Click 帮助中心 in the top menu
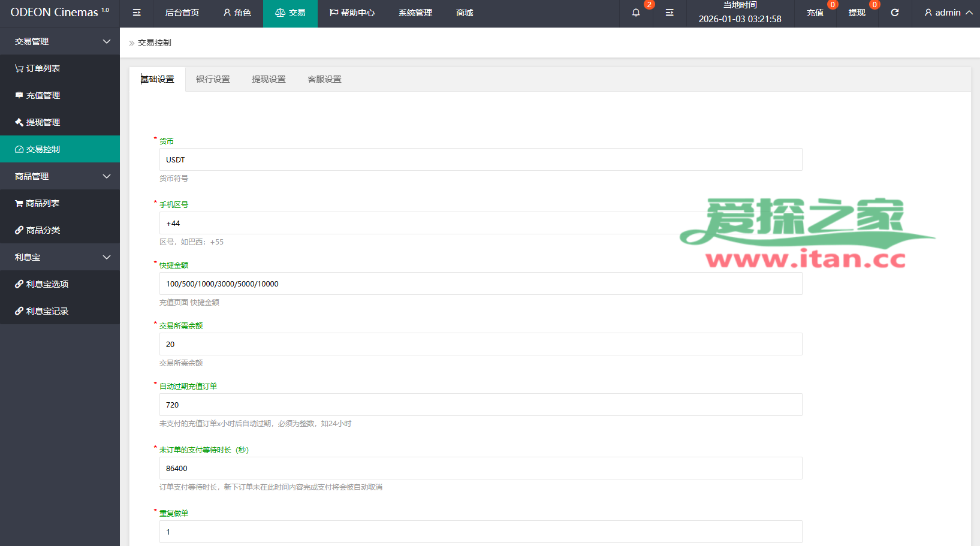 [352, 13]
